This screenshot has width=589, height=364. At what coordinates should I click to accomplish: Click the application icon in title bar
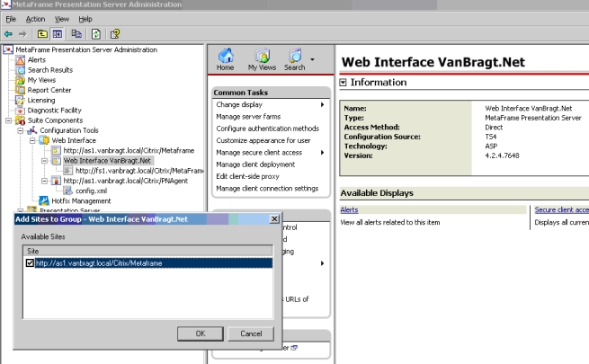click(6, 4)
